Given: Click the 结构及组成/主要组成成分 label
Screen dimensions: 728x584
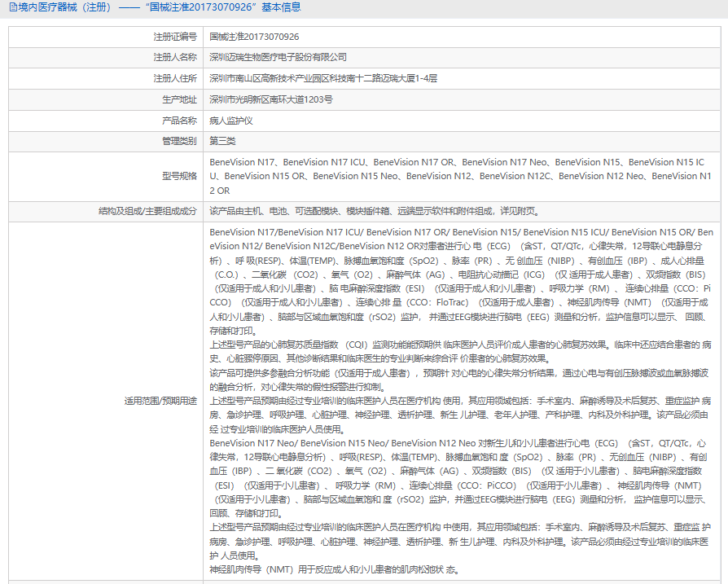Looking at the screenshot, I should coord(147,211).
